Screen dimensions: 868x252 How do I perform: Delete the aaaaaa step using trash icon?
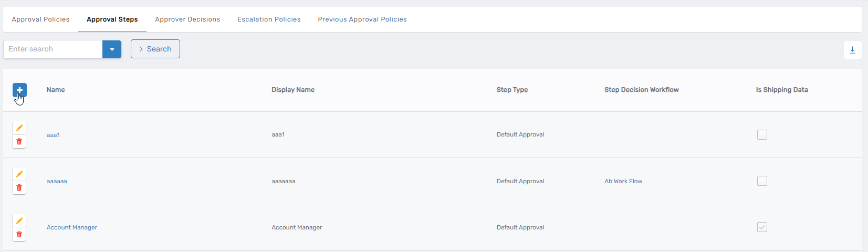pos(19,188)
